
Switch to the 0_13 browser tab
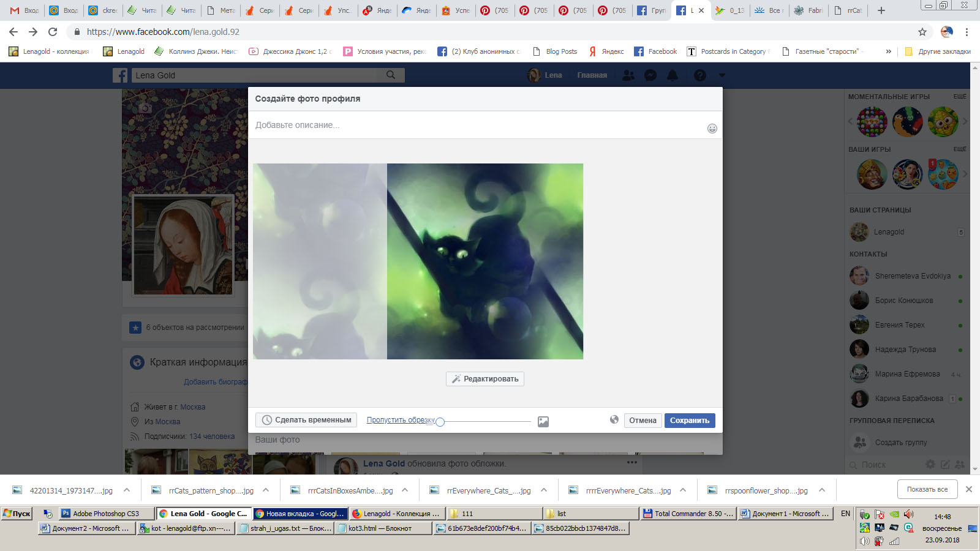point(731,10)
